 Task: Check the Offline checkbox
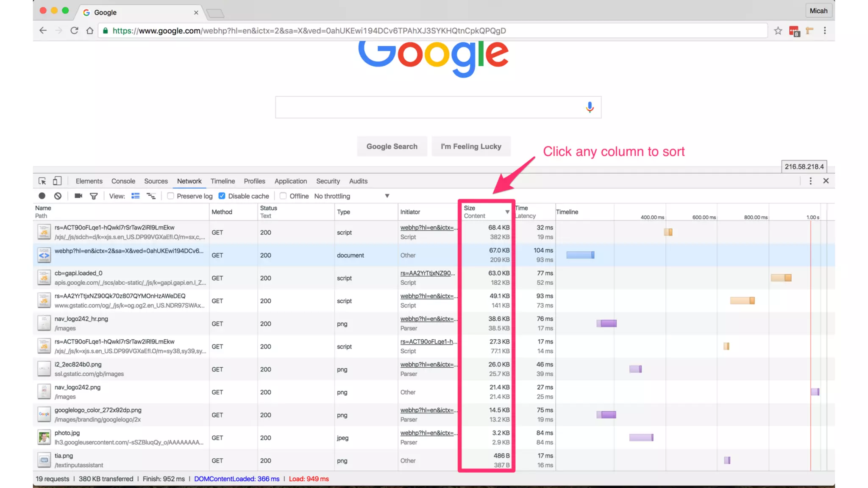[x=283, y=196]
